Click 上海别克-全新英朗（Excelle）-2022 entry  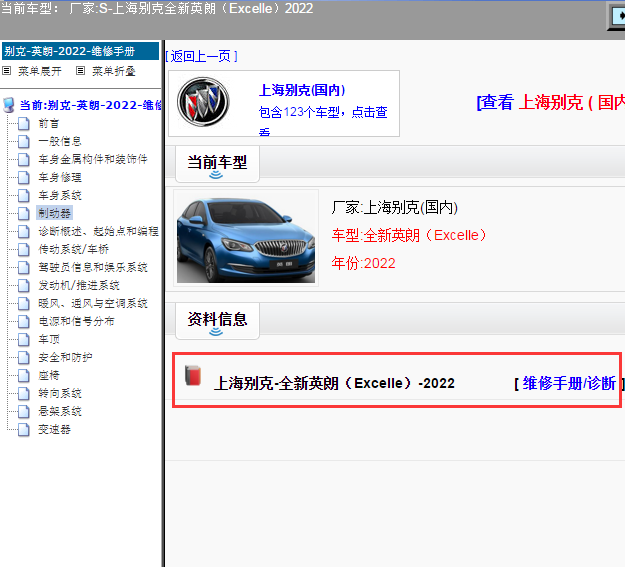click(334, 383)
